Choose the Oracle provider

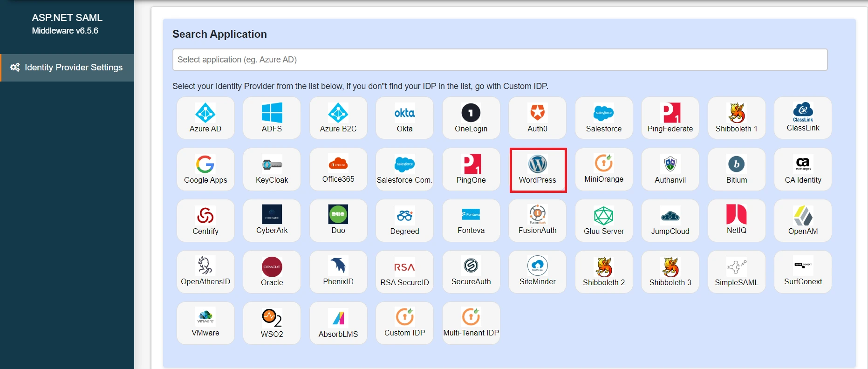coord(272,272)
